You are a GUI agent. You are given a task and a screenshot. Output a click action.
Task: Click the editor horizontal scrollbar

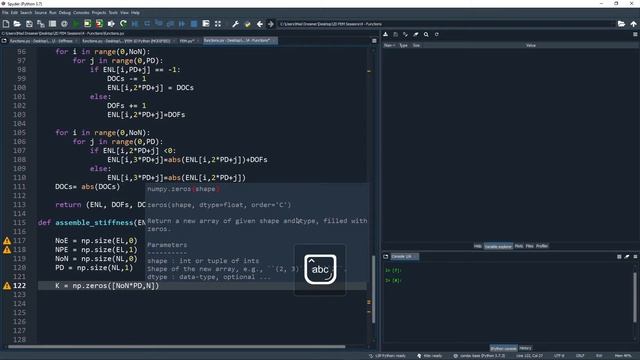pos(176,347)
